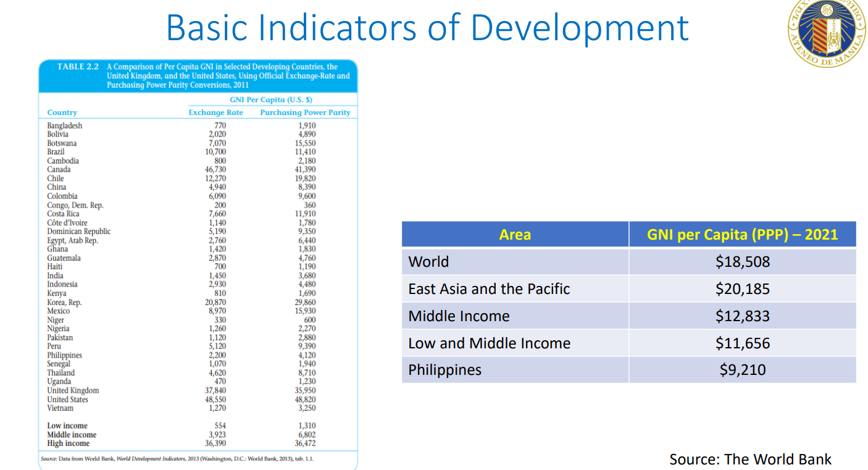Select the 'Middle Income' cell in right table
Image resolution: width=868 pixels, height=470 pixels.
(459, 316)
